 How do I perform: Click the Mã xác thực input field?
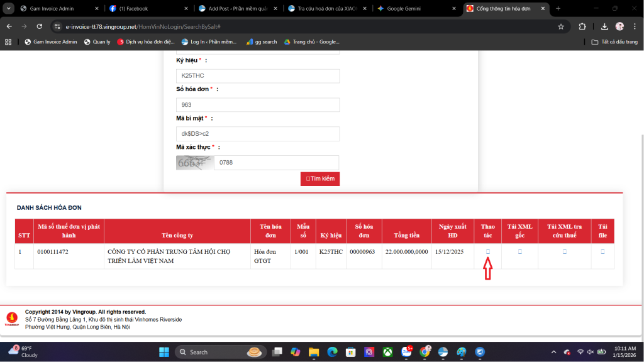coord(276,163)
